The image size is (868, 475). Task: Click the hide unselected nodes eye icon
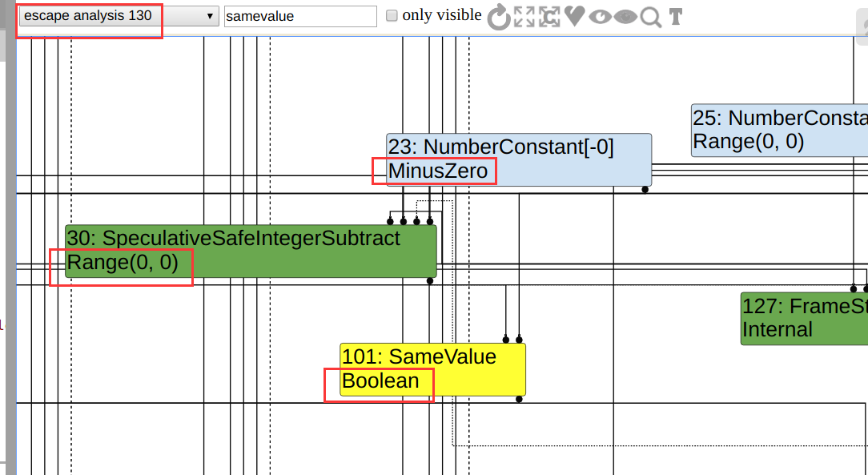(600, 17)
